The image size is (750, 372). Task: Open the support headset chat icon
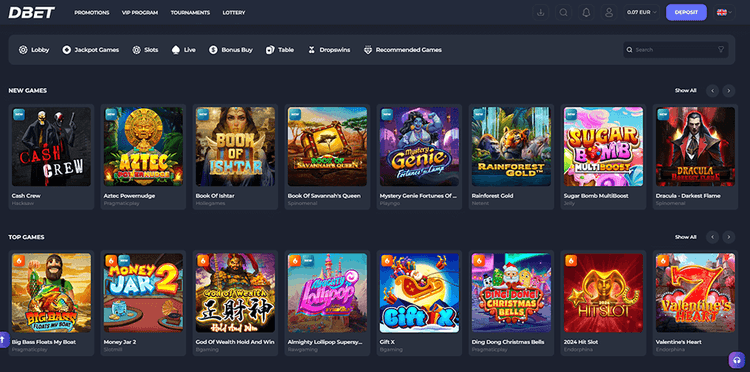pos(737,360)
